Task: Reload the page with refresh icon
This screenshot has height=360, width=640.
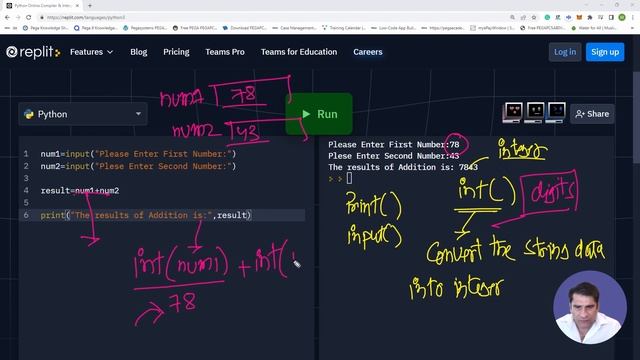Action: click(x=29, y=18)
